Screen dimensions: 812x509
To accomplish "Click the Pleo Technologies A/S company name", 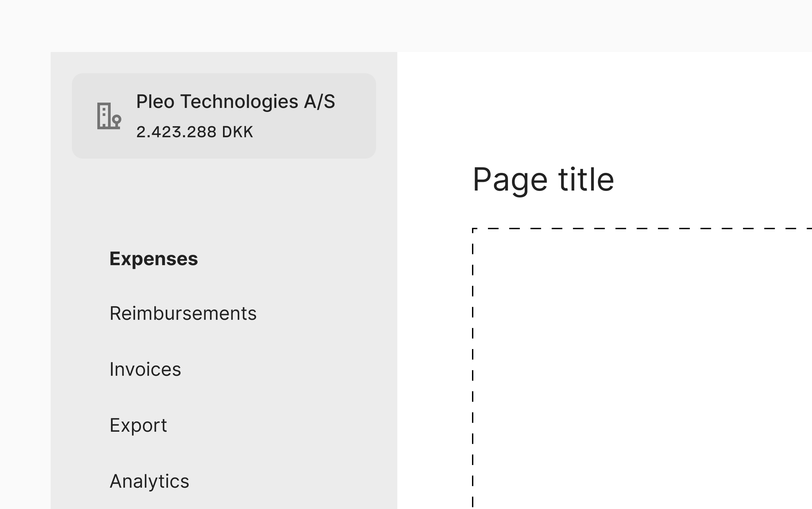I will pos(235,101).
